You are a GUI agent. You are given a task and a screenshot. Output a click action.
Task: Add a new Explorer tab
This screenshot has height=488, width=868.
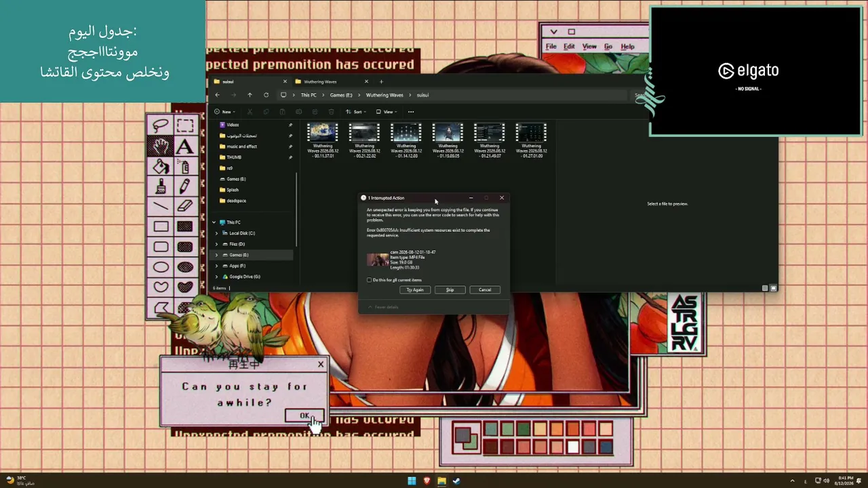click(381, 81)
